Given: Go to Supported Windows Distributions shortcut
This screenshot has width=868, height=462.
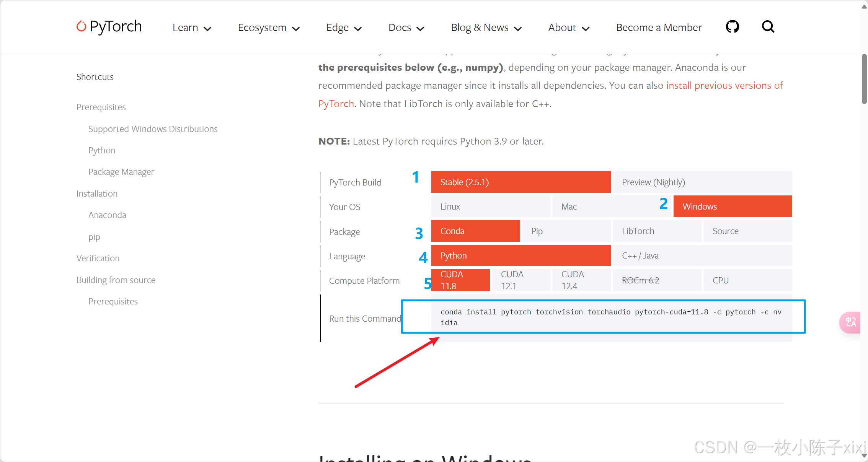Looking at the screenshot, I should coord(153,129).
